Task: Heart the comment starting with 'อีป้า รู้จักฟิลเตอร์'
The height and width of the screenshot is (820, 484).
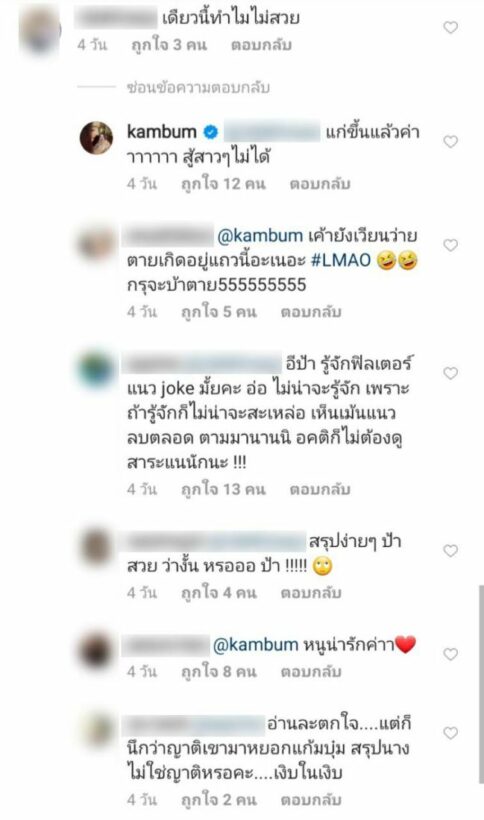Action: (451, 373)
